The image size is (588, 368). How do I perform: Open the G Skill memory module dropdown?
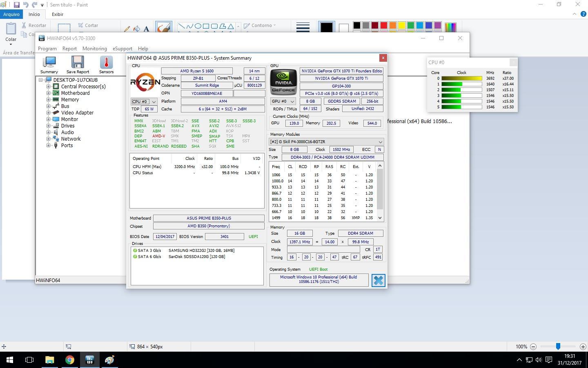[x=326, y=141]
